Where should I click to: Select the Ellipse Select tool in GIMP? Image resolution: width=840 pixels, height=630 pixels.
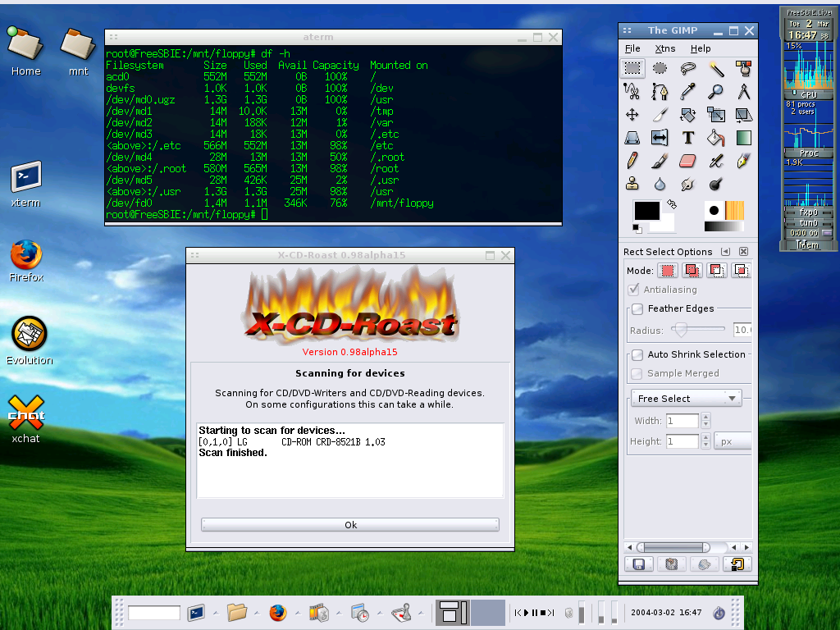click(660, 69)
